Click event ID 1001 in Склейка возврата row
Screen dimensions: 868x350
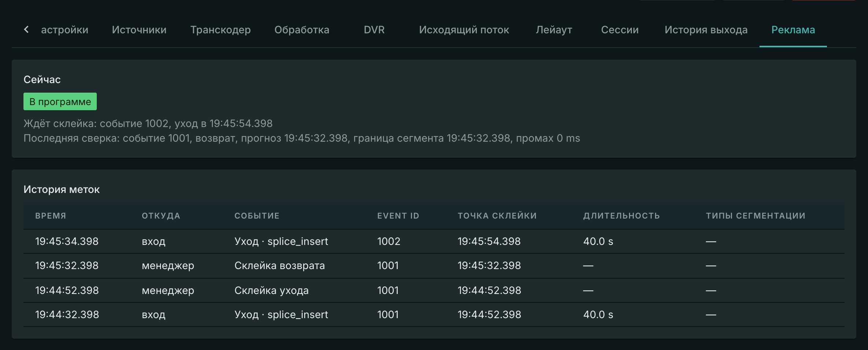pos(388,265)
